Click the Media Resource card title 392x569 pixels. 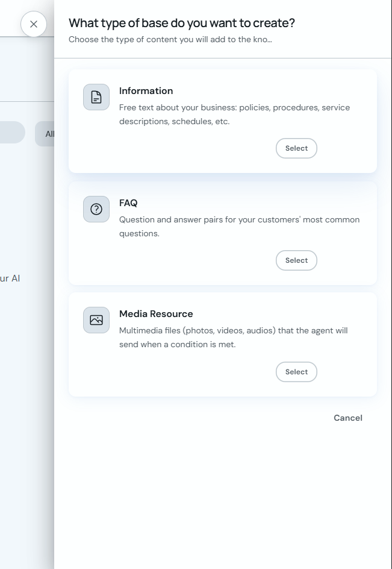pyautogui.click(x=156, y=313)
